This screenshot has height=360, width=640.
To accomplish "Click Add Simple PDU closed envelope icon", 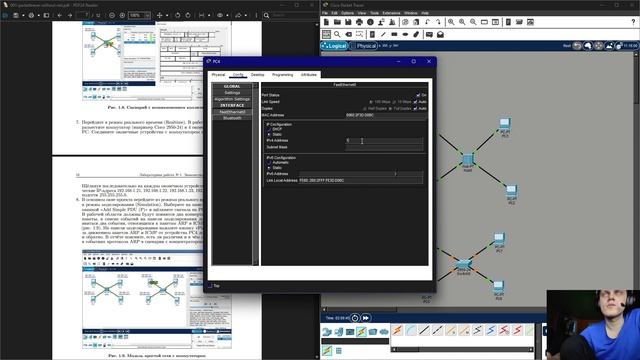I will 429,35.
